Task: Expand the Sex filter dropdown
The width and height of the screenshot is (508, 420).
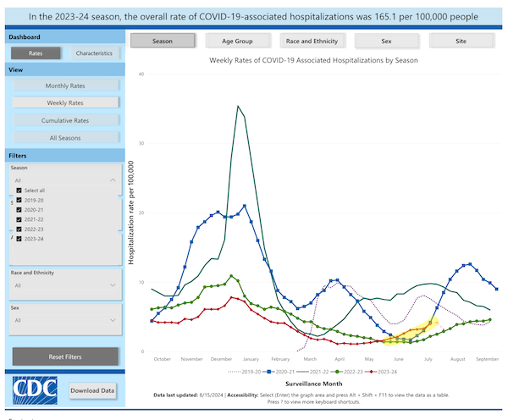Action: tap(63, 320)
